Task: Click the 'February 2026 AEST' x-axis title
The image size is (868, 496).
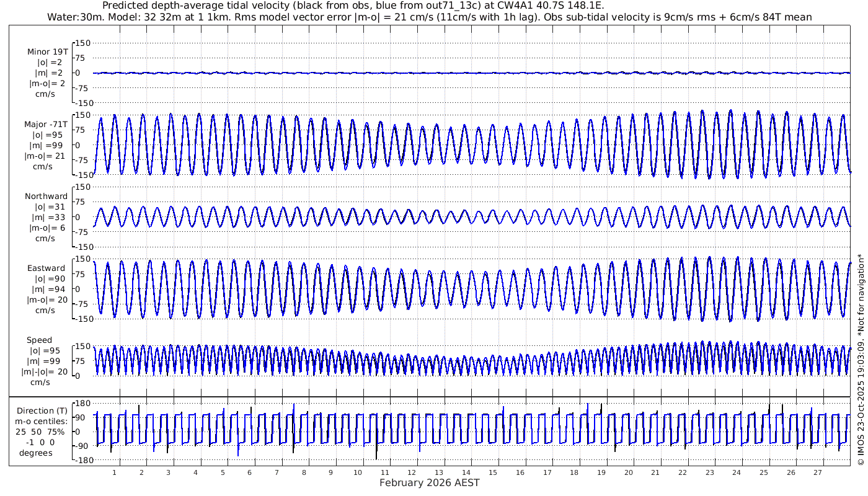Action: point(429,483)
